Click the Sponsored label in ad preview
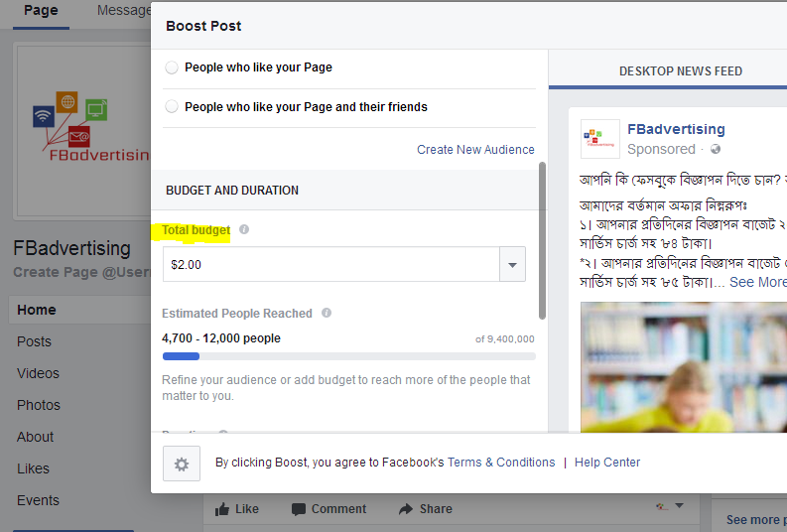Viewport: 787px width, 532px height. [x=661, y=149]
